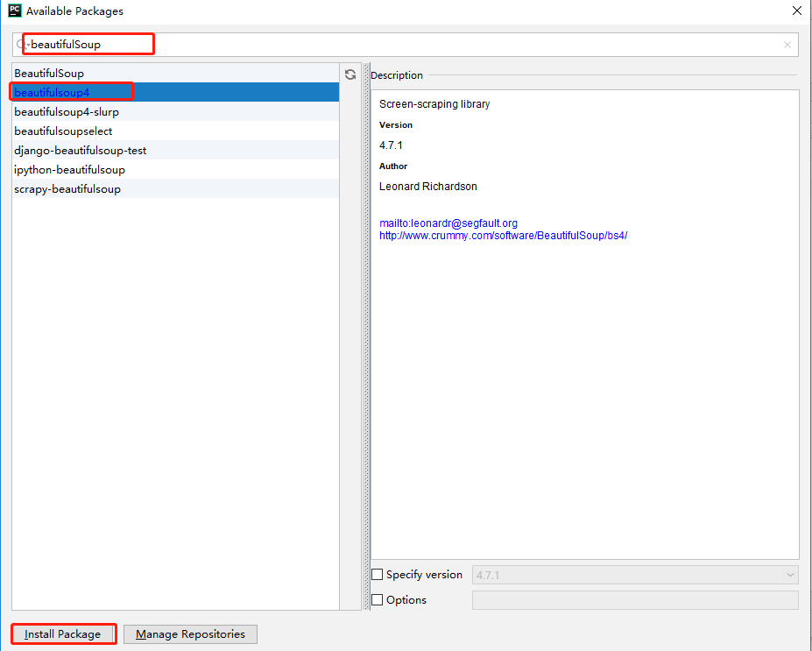
Task: Click the Options text input field
Action: tap(635, 599)
